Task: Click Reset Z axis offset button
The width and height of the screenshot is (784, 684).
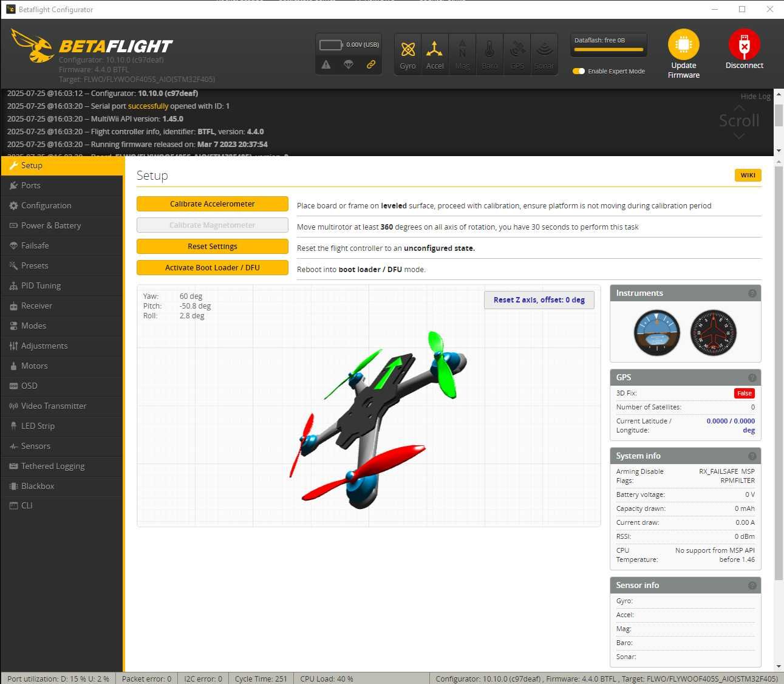Action: 539,300
